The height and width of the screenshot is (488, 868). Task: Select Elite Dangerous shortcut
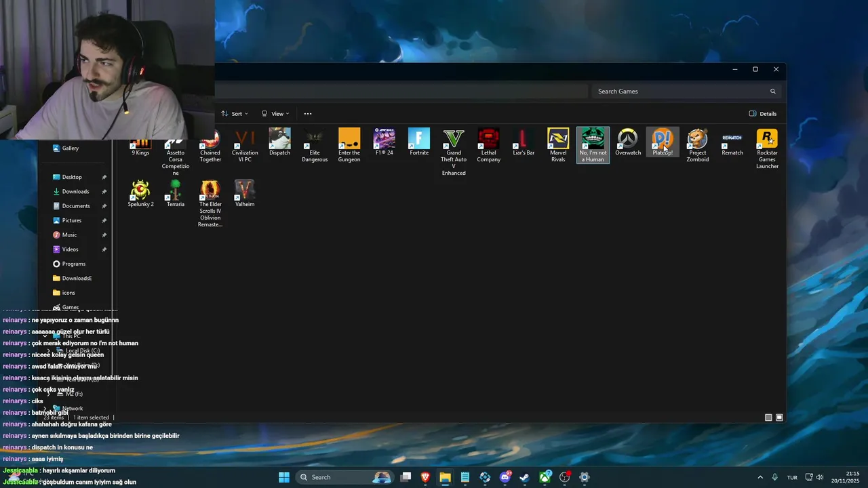click(315, 146)
